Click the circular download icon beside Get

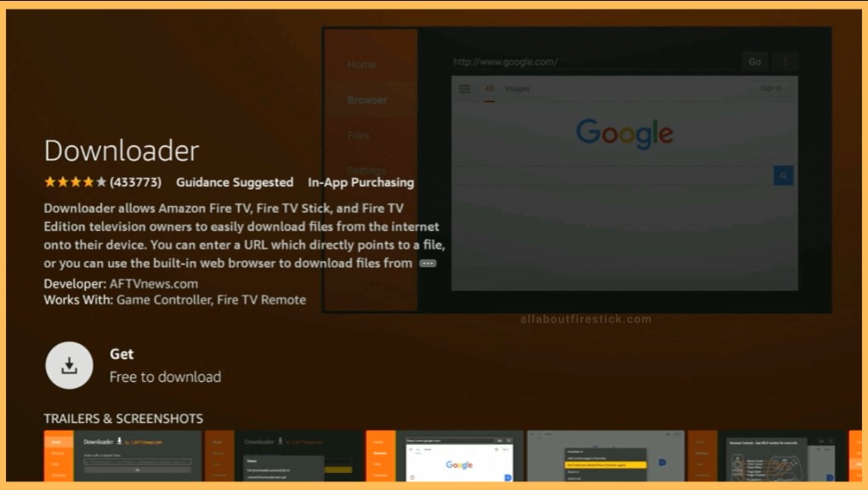coord(69,366)
